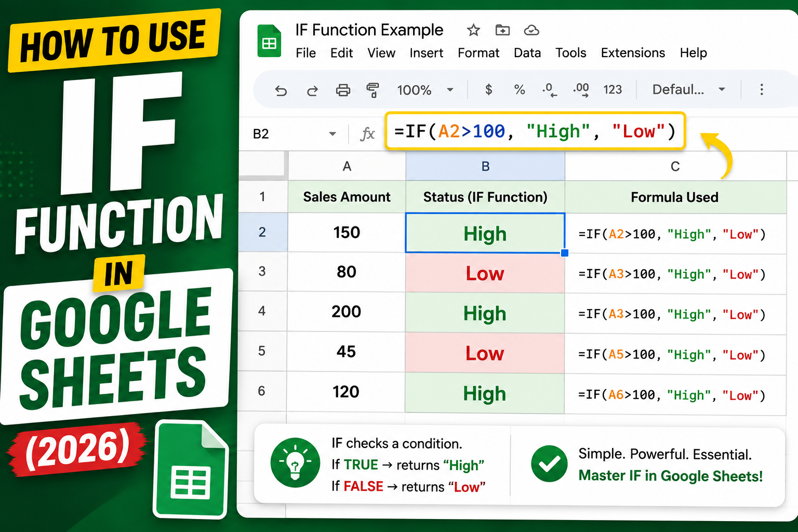Viewport: 798px width, 532px height.
Task: Click the Low status cell in row 5
Action: pyautogui.click(x=485, y=353)
